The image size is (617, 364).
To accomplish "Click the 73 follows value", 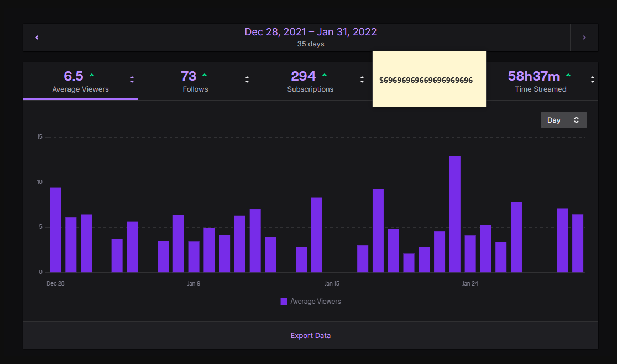I will coord(189,76).
